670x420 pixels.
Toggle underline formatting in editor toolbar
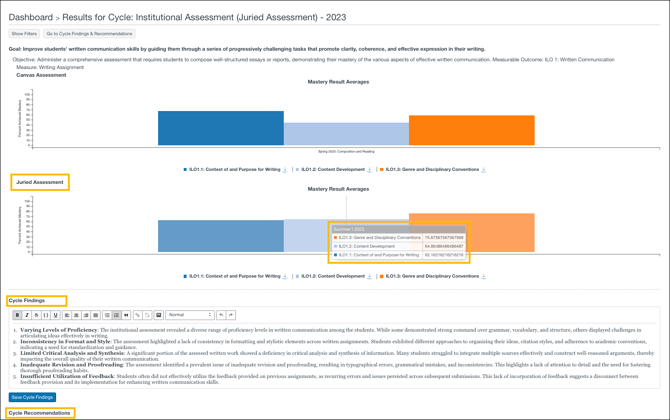[55, 315]
